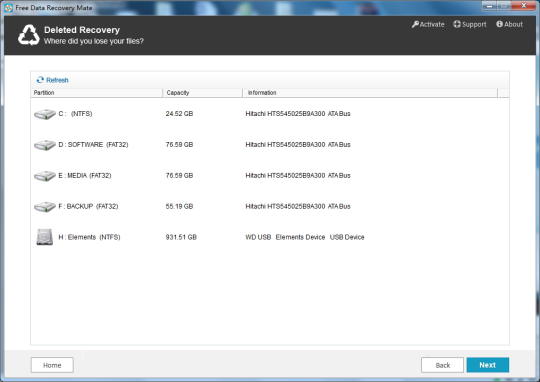Click the 931.51 GB capacity value
The width and height of the screenshot is (540, 382).
click(x=181, y=237)
